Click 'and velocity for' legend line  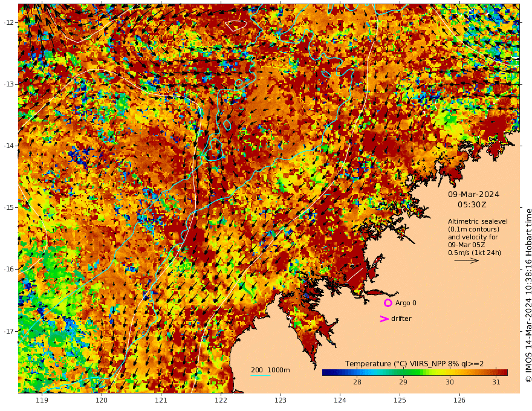473,237
